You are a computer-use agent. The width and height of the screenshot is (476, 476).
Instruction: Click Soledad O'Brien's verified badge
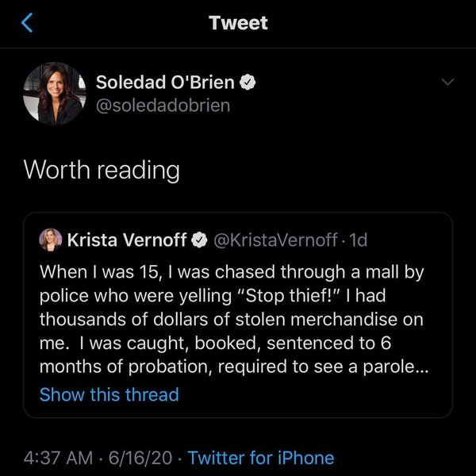coord(249,82)
